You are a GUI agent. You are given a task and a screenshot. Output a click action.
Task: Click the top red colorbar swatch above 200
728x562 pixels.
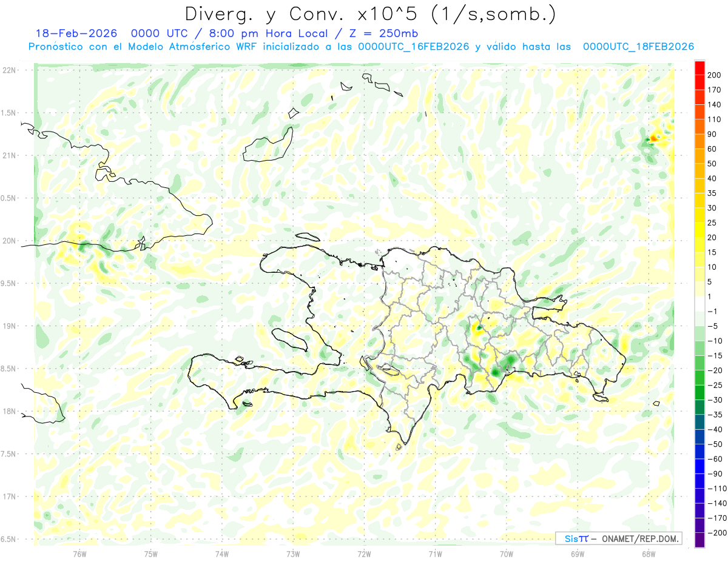click(699, 67)
